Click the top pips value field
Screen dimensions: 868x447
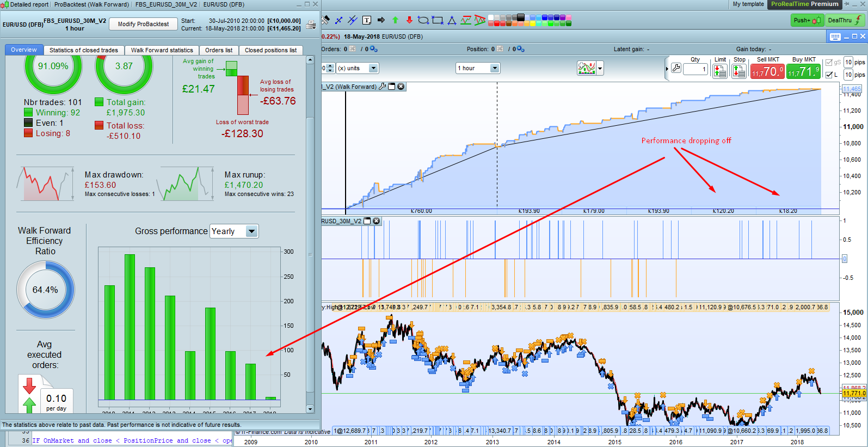click(x=848, y=63)
